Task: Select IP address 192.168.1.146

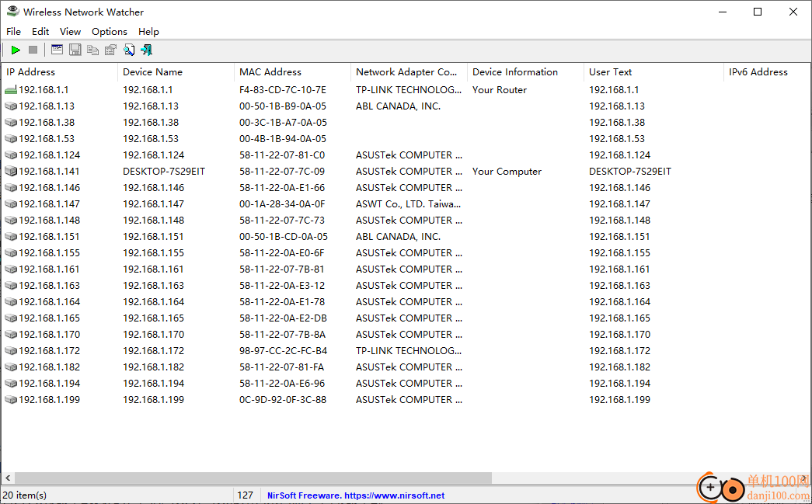Action: tap(50, 188)
